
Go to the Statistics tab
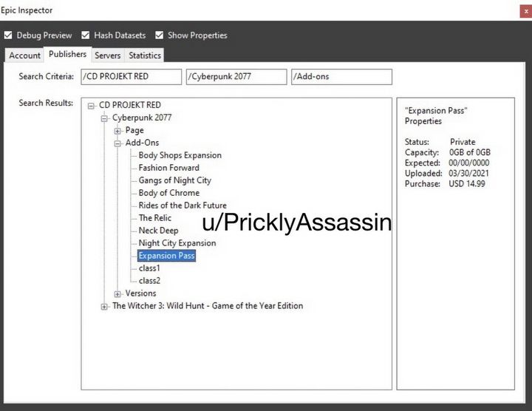(x=145, y=55)
